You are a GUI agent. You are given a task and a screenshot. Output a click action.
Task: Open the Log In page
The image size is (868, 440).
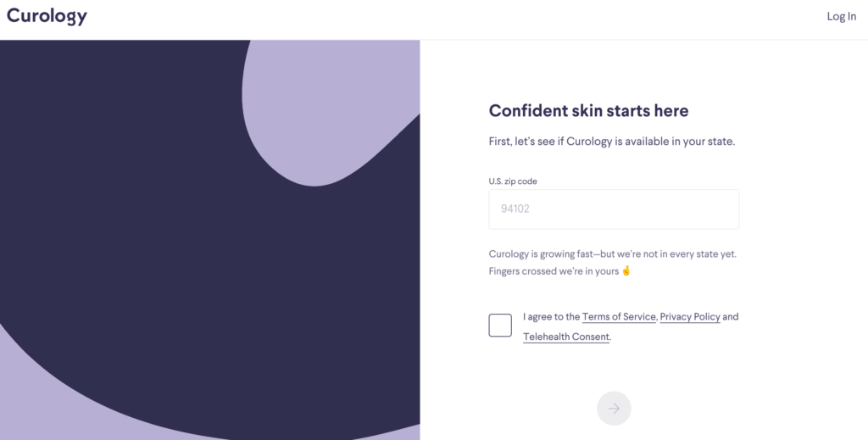coord(841,17)
